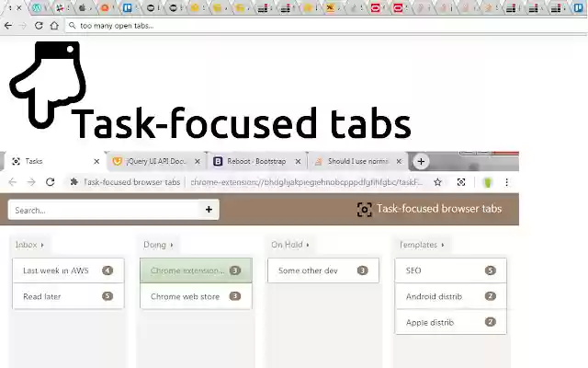The width and height of the screenshot is (588, 368).
Task: Open the 'Read later' task
Action: click(68, 296)
